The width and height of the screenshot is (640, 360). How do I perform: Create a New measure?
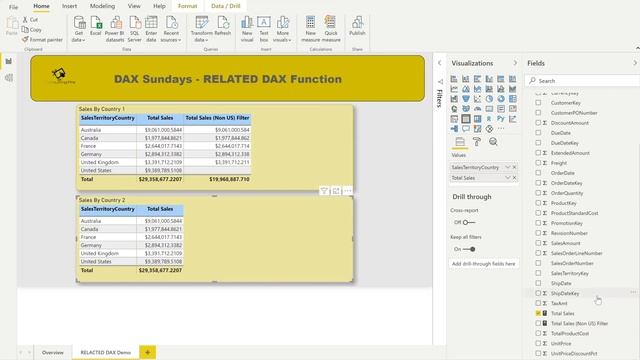[310, 29]
